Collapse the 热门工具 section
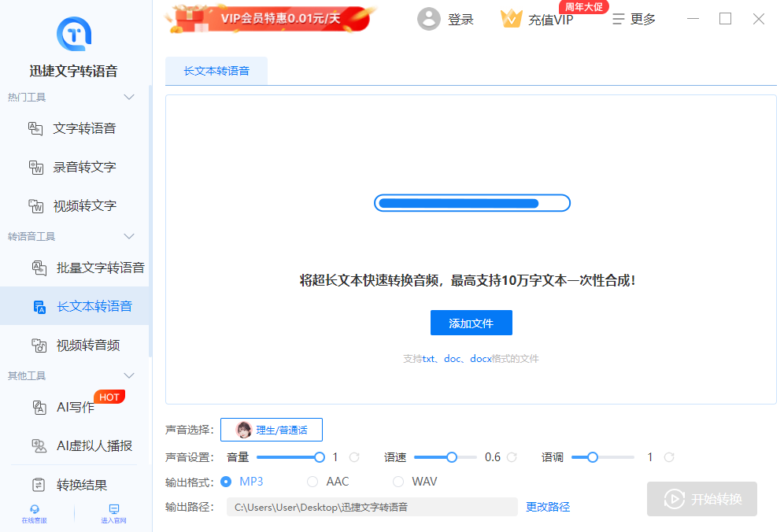This screenshot has height=532, width=784. [x=129, y=97]
